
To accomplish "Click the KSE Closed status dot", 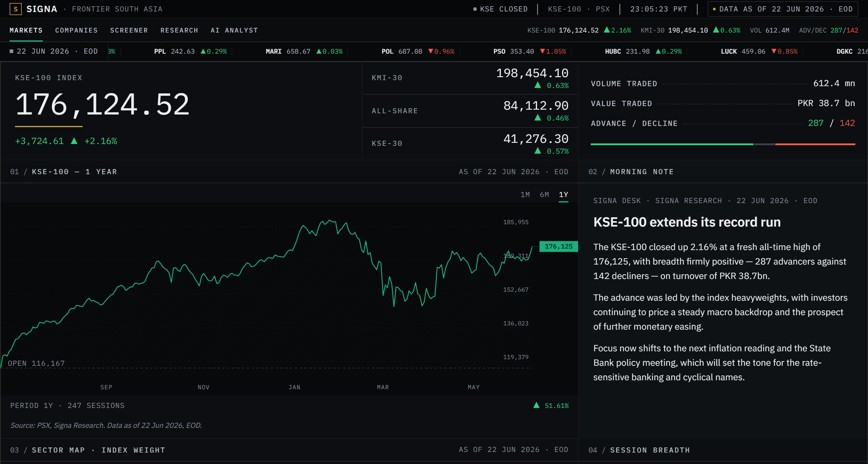I will coord(475,9).
